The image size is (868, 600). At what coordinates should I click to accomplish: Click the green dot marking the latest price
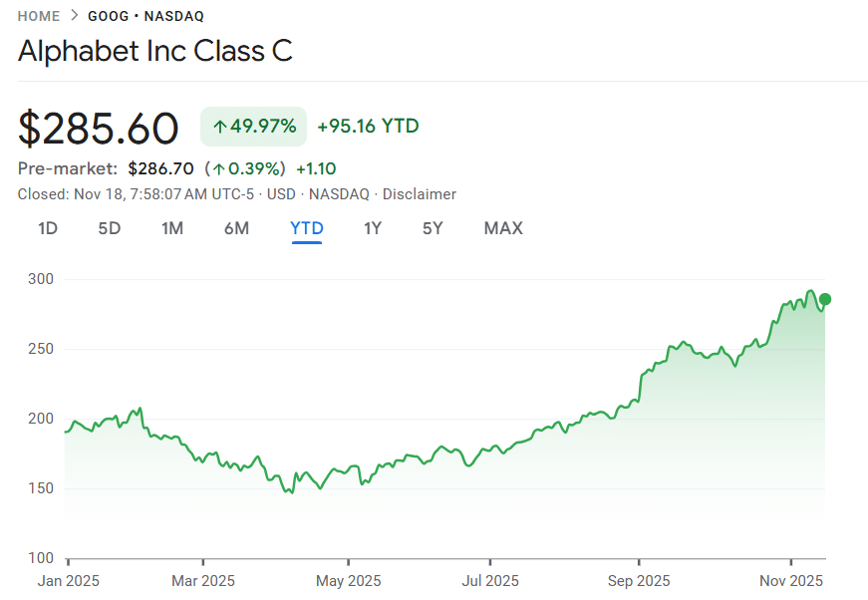click(826, 297)
